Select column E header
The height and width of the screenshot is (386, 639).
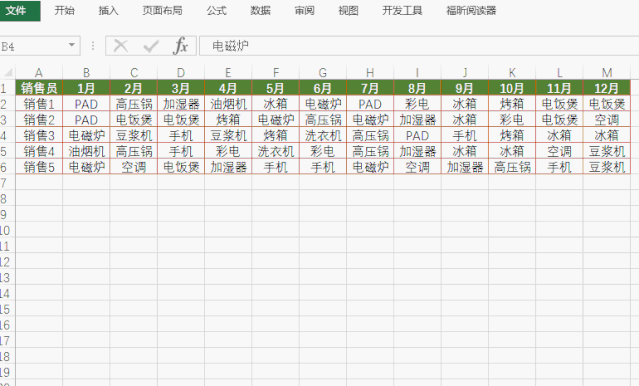(228, 73)
